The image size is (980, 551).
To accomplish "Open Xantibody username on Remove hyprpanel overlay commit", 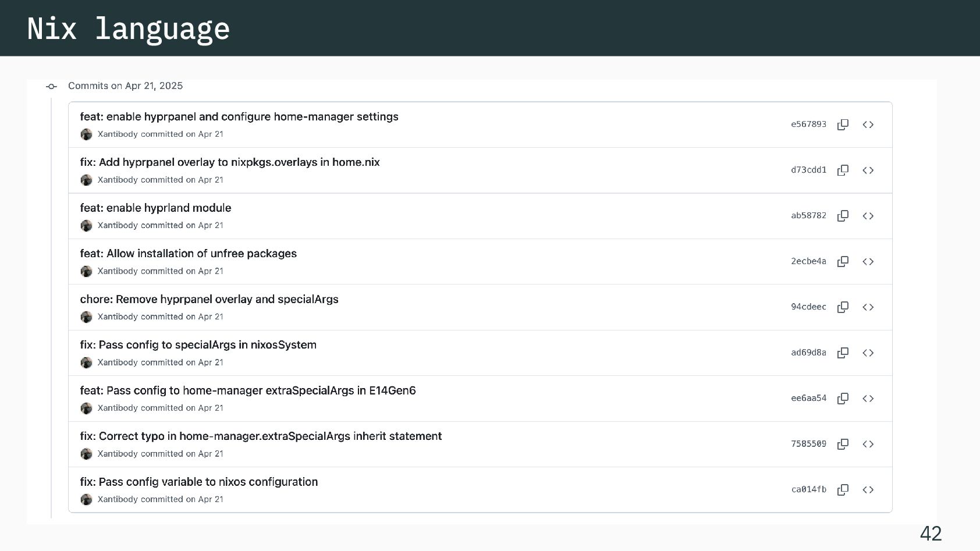I will [118, 317].
